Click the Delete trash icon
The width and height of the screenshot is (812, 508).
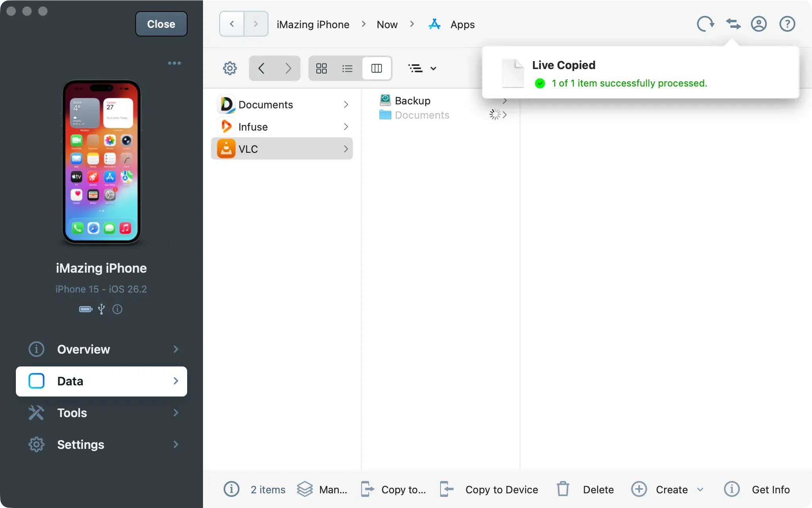click(563, 489)
